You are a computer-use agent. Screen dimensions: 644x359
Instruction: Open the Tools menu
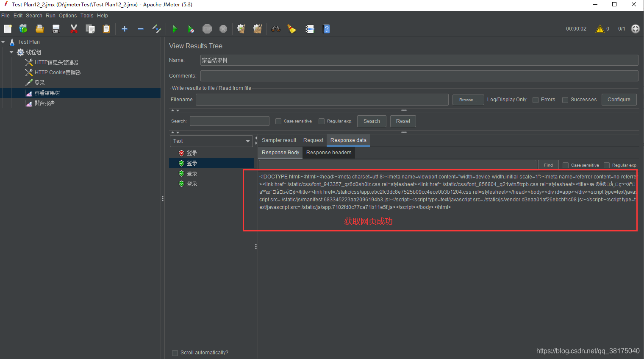[87, 16]
